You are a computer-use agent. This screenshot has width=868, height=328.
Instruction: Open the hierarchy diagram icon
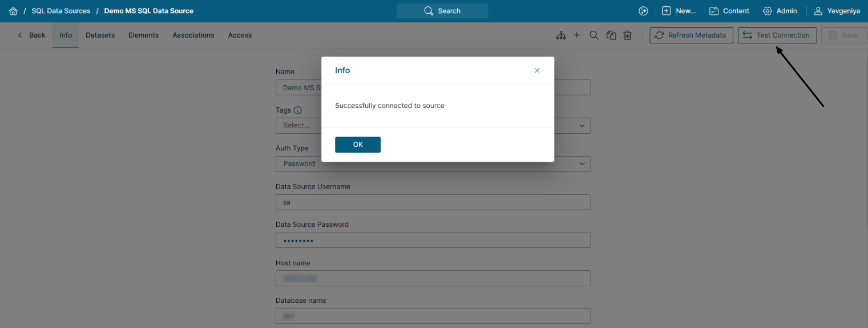561,35
